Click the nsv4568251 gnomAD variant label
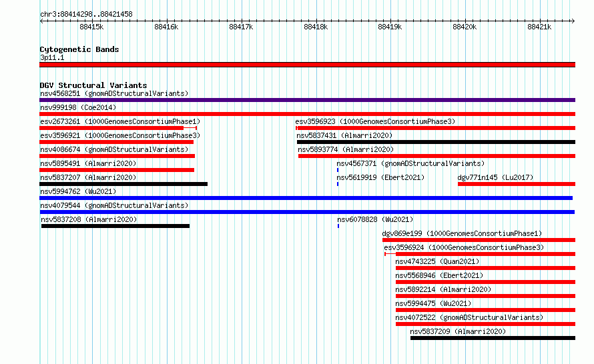Image resolution: width=594 pixels, height=364 pixels. click(114, 93)
